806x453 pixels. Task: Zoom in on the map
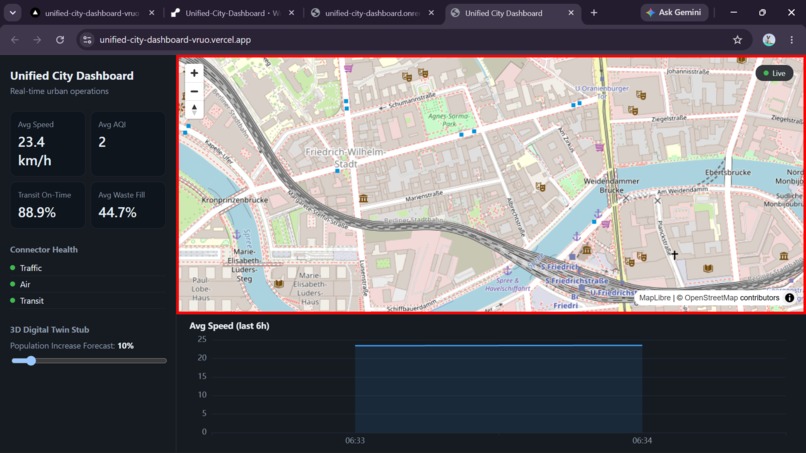tap(194, 73)
